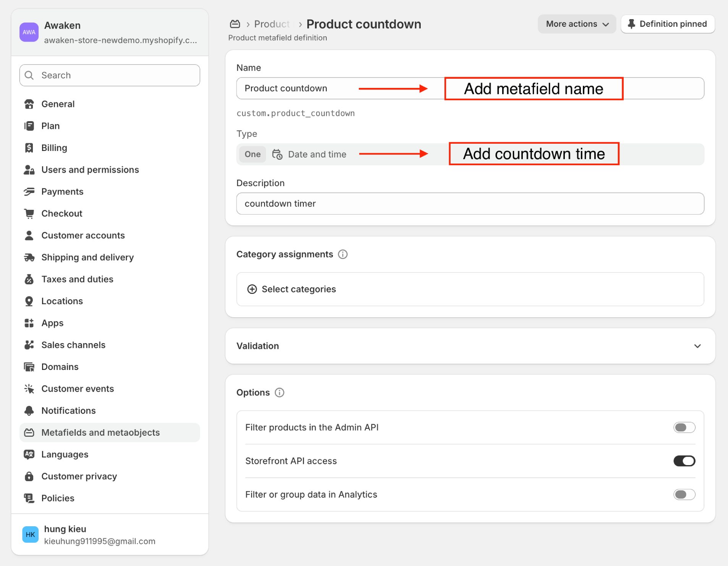
Task: Click the Date and time type field
Action: pyautogui.click(x=470, y=154)
